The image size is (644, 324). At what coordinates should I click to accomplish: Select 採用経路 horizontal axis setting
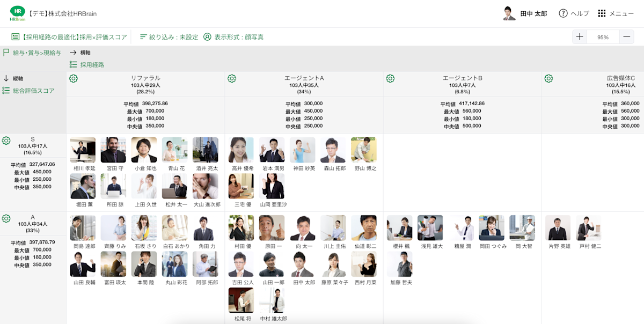tap(87, 64)
